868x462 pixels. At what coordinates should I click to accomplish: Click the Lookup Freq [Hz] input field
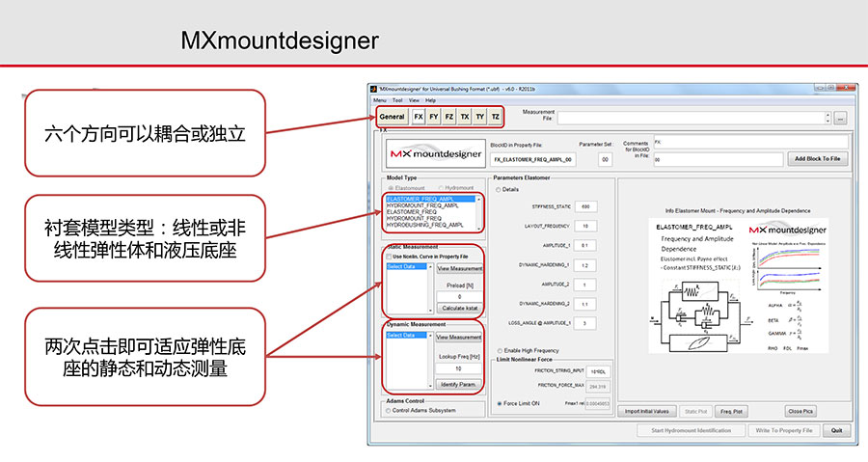458,368
